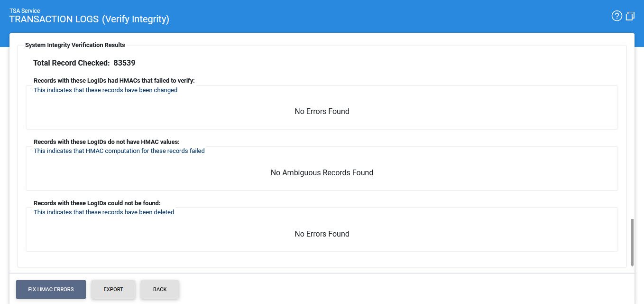Select the System Integrity Verification Results heading

[75, 45]
